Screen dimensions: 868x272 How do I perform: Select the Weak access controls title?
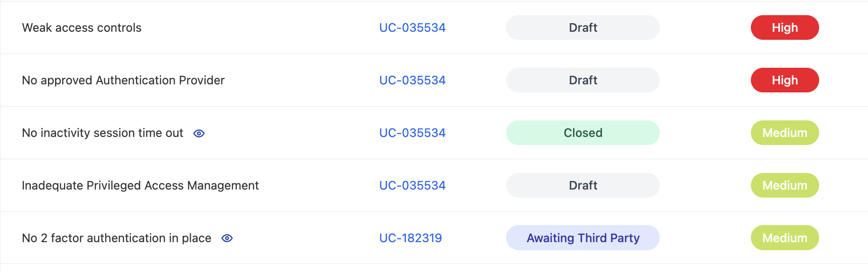(x=82, y=27)
